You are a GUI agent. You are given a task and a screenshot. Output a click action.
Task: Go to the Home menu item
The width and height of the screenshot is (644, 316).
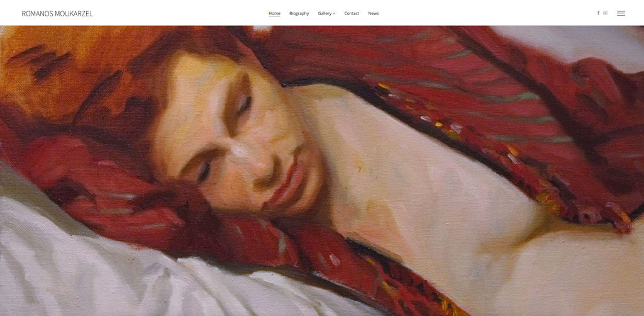pos(274,13)
